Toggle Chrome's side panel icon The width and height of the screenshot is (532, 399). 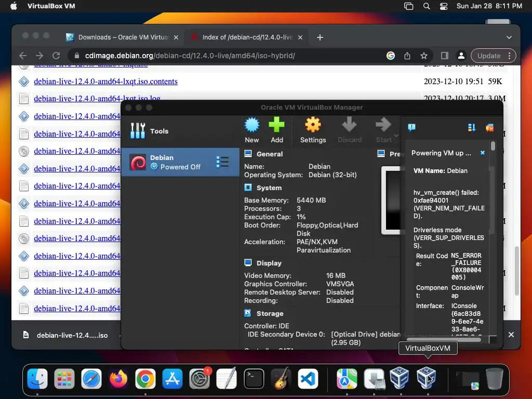445,56
